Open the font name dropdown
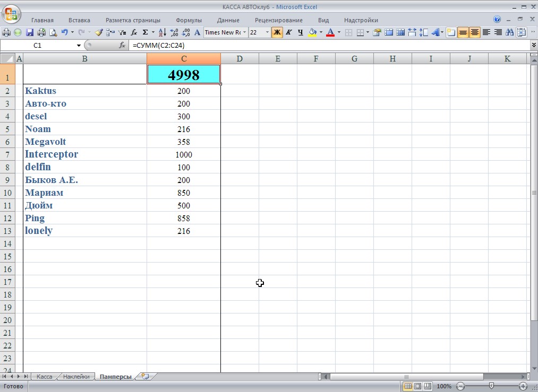Image resolution: width=538 pixels, height=392 pixels. pyautogui.click(x=245, y=32)
